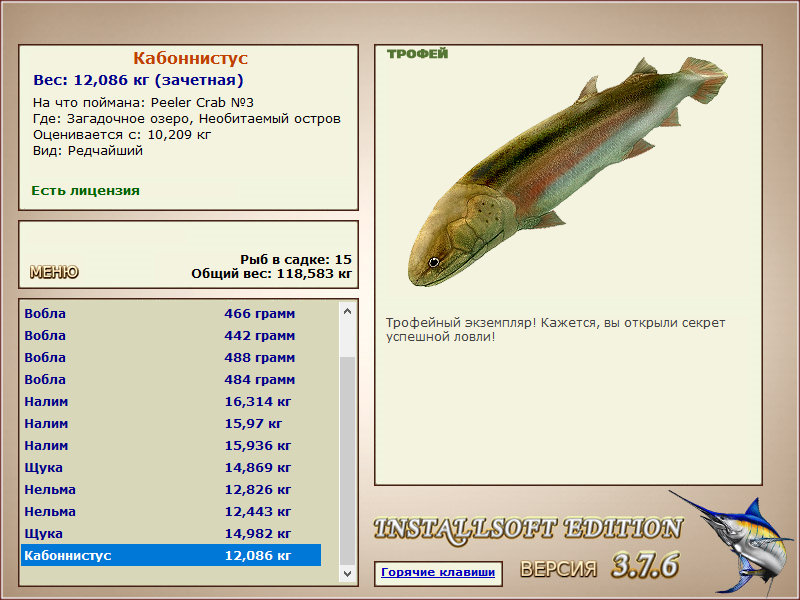
Task: Select the Вобла 466 грамм row
Action: [x=171, y=313]
